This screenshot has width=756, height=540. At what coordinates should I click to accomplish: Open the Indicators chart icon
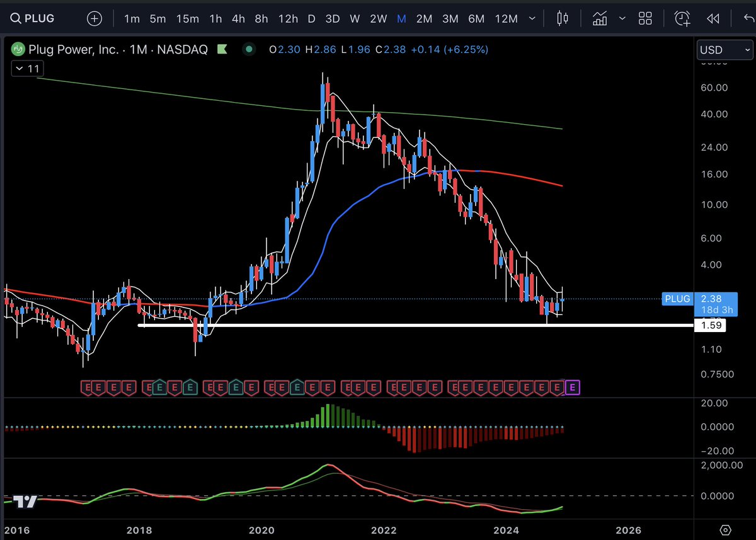pos(599,18)
